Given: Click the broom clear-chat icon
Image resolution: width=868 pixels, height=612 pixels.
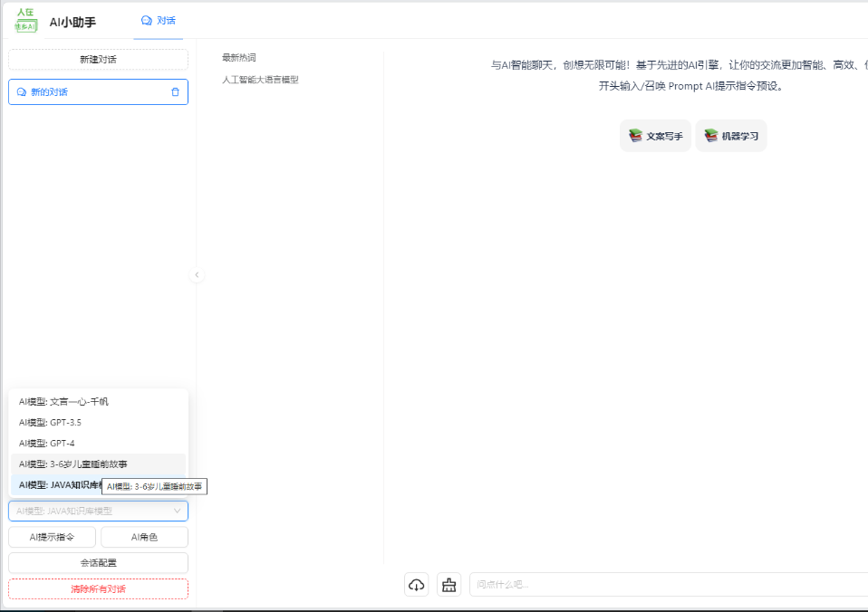Looking at the screenshot, I should (448, 585).
